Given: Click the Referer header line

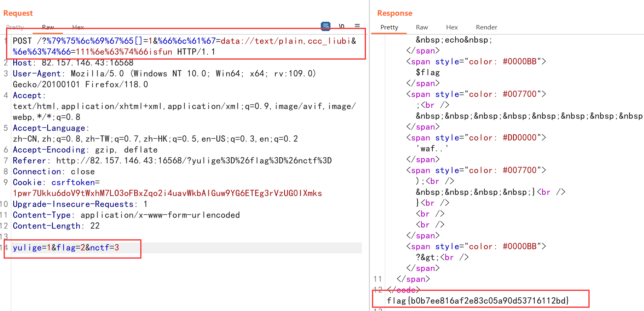Looking at the screenshot, I should 172,161.
